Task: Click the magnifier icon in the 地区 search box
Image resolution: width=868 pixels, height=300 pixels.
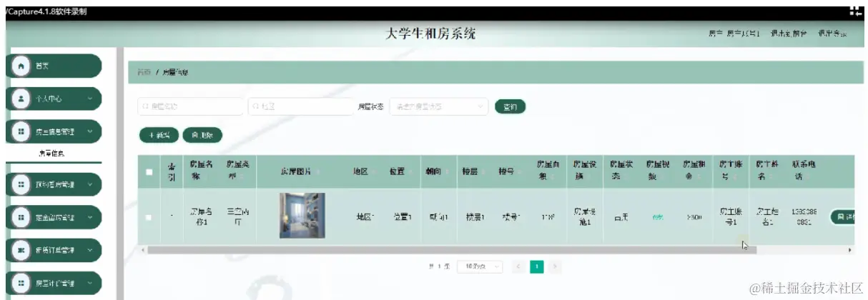Action: [255, 106]
